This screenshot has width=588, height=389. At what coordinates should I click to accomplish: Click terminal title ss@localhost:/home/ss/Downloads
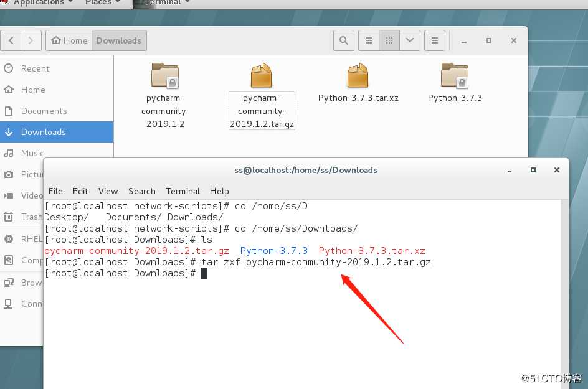tap(306, 170)
